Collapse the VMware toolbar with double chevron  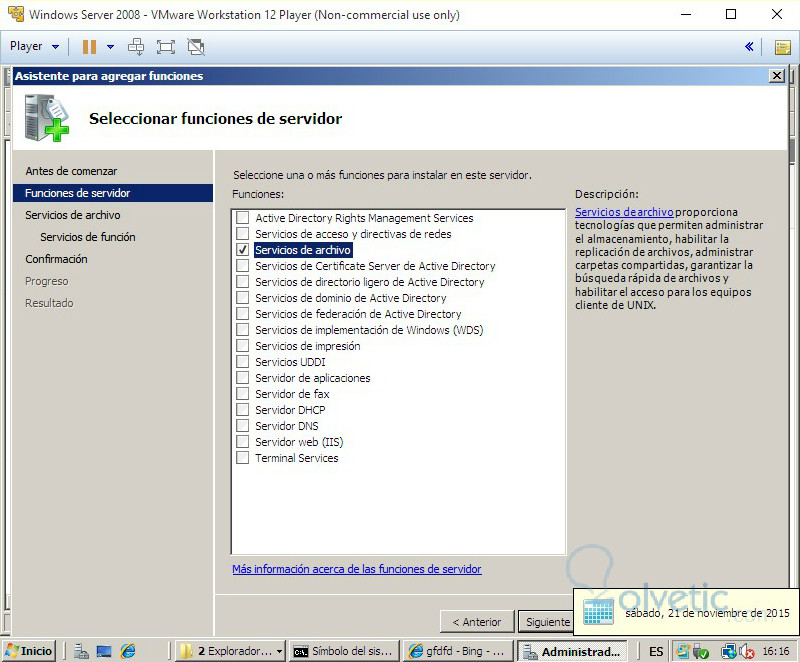[x=749, y=47]
